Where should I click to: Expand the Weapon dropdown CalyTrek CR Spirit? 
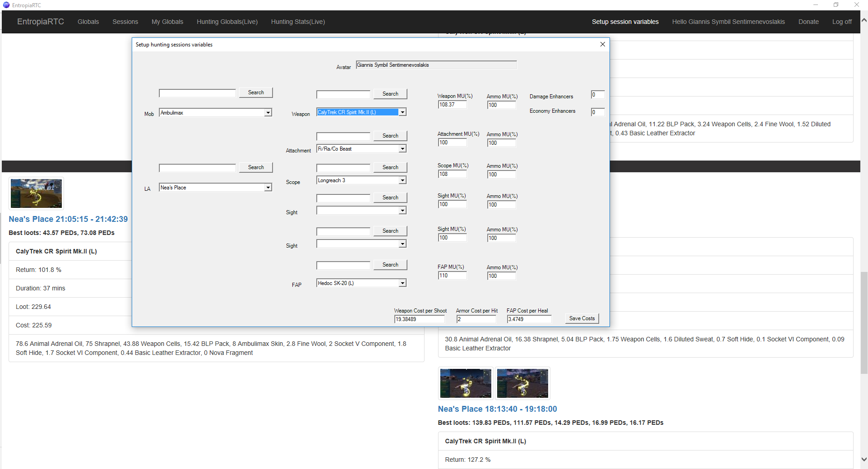(402, 112)
